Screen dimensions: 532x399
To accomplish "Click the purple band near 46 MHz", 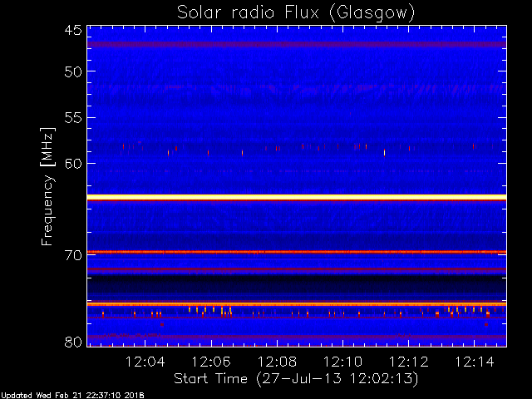I will click(297, 44).
